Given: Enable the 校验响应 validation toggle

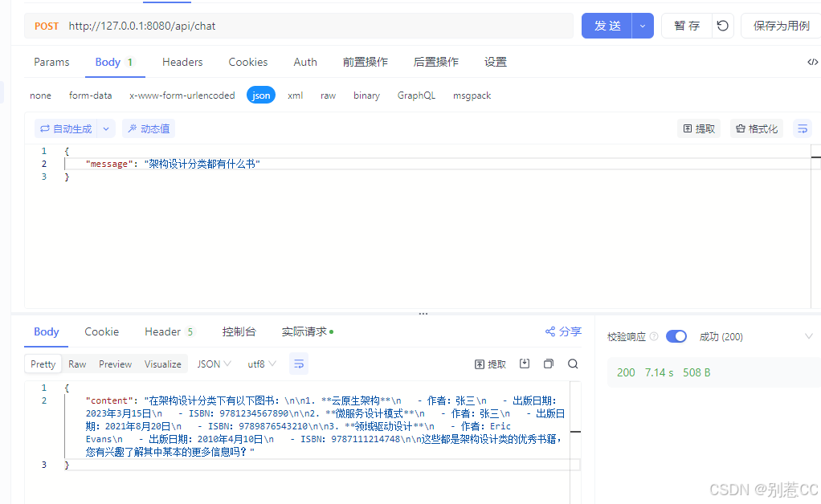Looking at the screenshot, I should 676,336.
